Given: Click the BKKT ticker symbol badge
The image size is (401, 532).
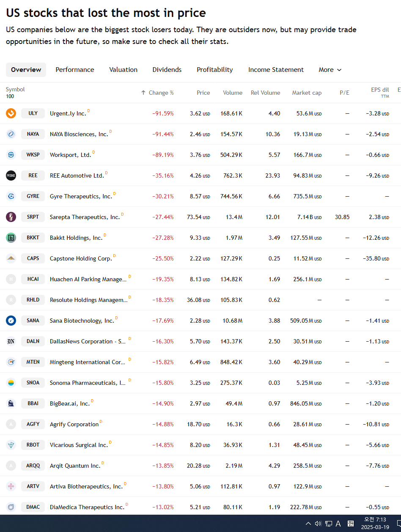Looking at the screenshot, I should (x=33, y=238).
